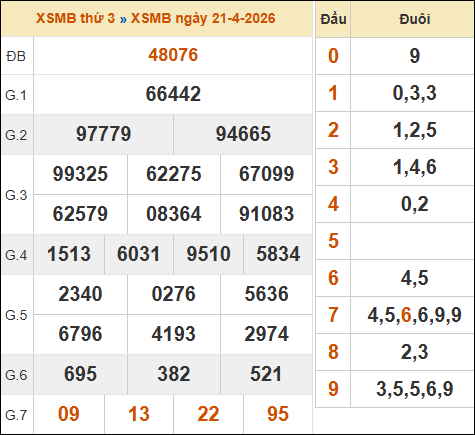
Task: Click G.2 number 97779
Action: [104, 134]
